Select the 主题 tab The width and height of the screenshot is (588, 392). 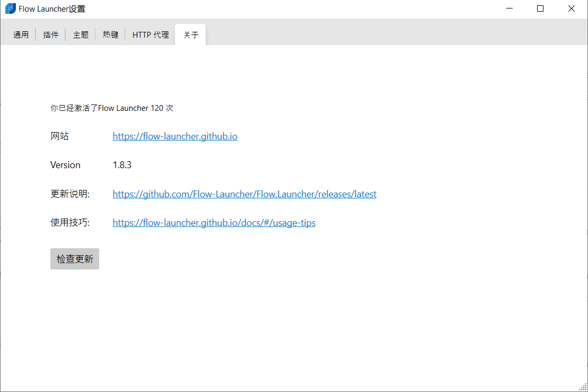click(x=81, y=35)
